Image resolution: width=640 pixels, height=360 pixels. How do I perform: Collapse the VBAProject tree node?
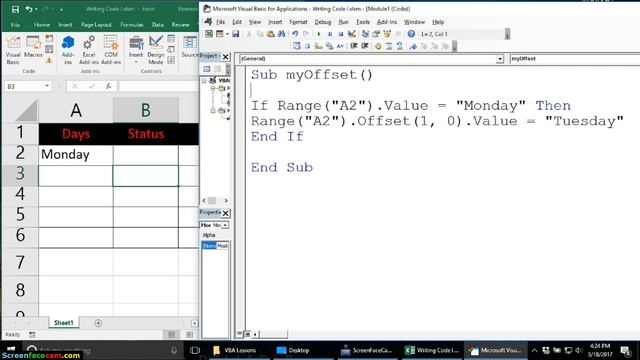[204, 80]
